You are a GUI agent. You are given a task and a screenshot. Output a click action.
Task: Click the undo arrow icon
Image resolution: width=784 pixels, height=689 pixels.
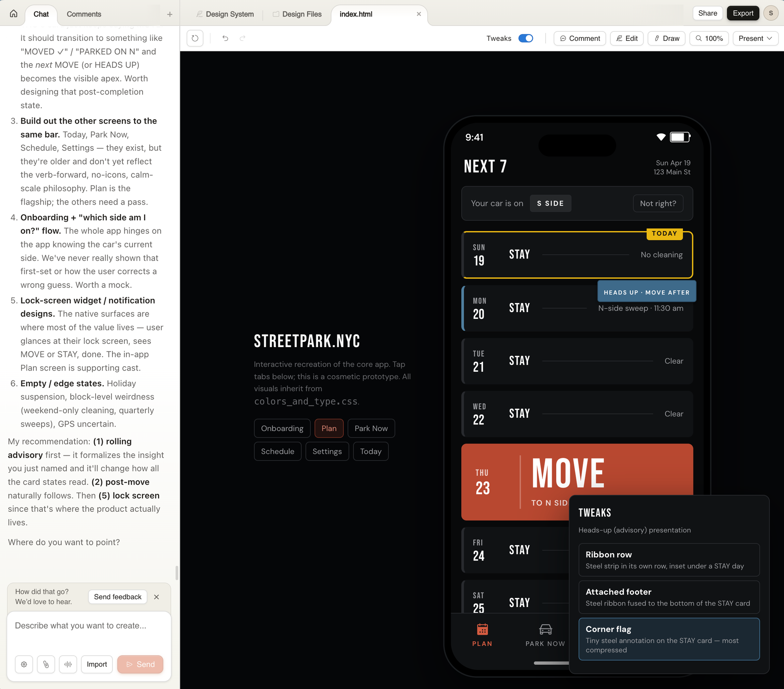click(x=225, y=38)
